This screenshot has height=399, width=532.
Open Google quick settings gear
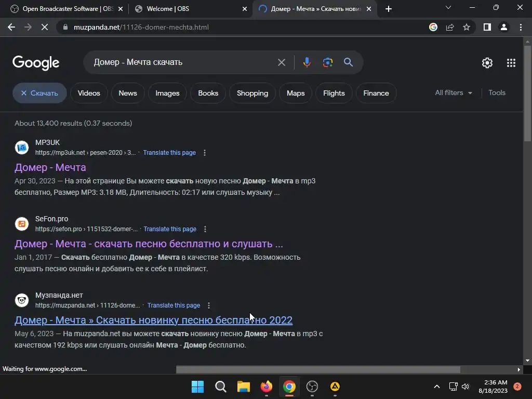pyautogui.click(x=487, y=63)
